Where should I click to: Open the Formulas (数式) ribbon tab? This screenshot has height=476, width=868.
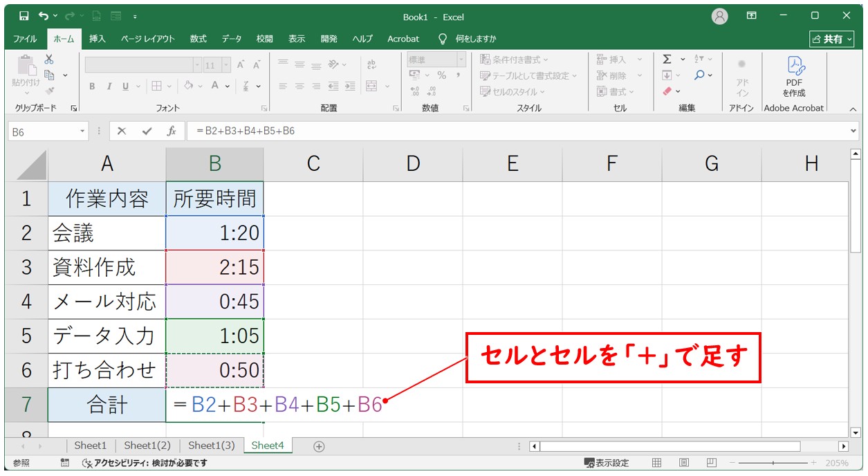click(198, 39)
